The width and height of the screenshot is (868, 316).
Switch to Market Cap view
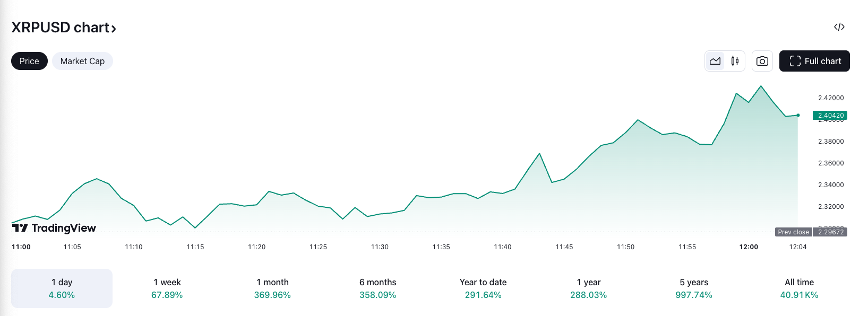(x=82, y=61)
